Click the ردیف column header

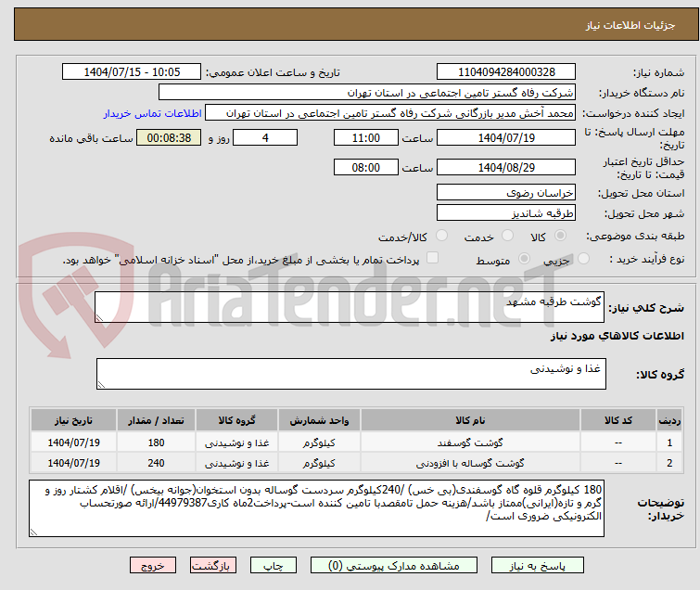(x=669, y=420)
